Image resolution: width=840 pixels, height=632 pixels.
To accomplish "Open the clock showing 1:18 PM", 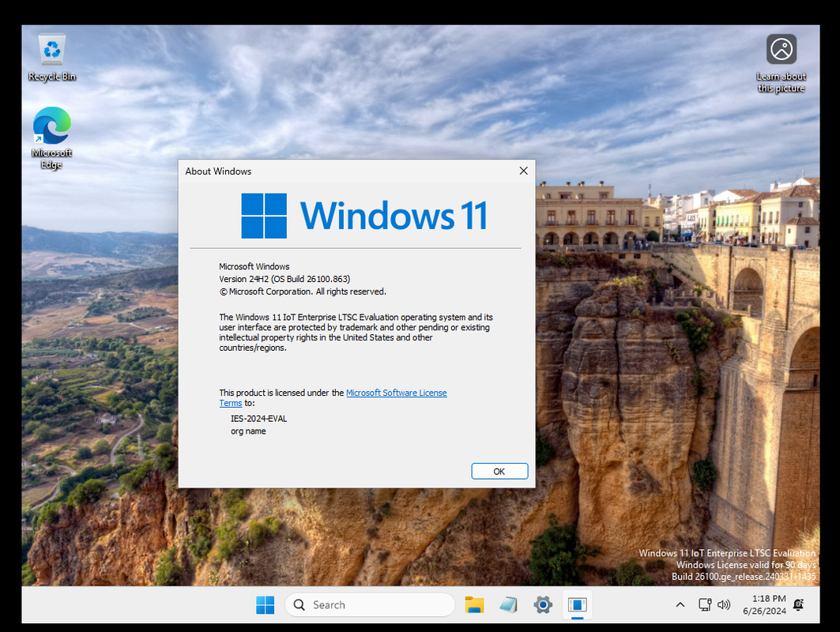I will 765,604.
